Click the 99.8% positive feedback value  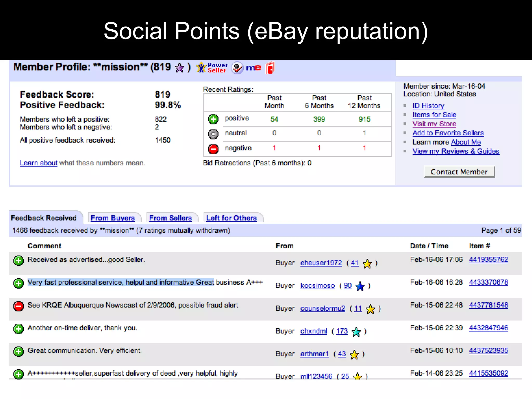click(x=168, y=105)
